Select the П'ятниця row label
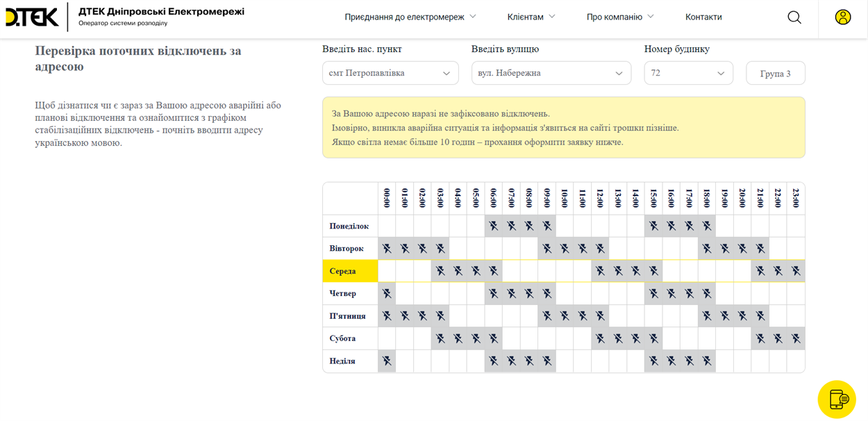Screen dimensions: 868x421 coord(348,315)
